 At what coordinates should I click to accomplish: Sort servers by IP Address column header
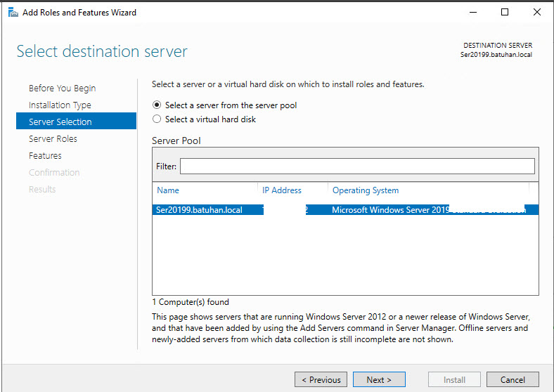[x=282, y=190]
